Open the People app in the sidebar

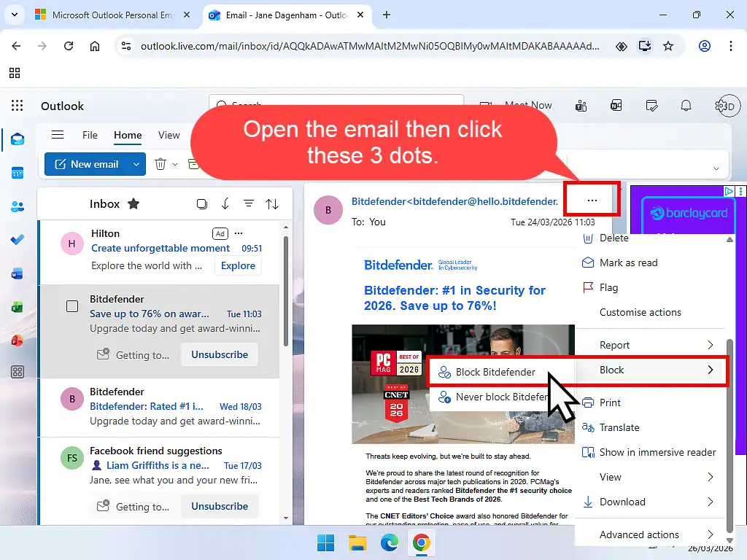coord(17,207)
